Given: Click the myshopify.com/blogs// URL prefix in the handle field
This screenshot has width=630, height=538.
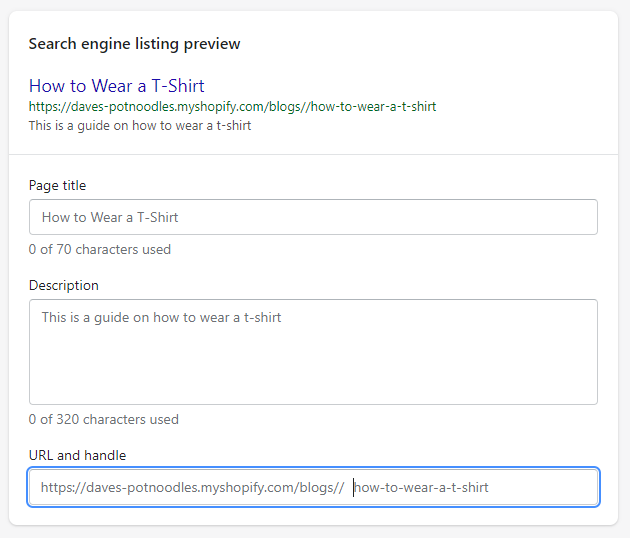Looking at the screenshot, I should [192, 487].
